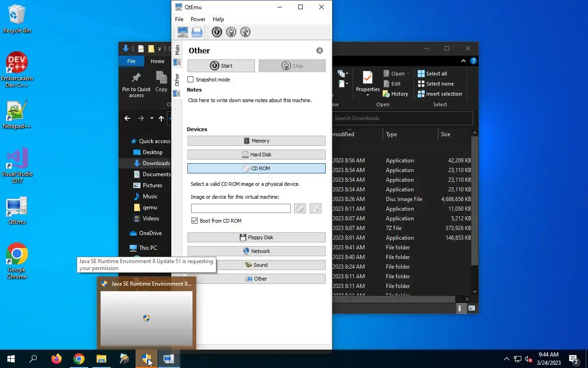Image resolution: width=588 pixels, height=368 pixels.
Task: Close the Other machine tab with the X icon
Action: (x=320, y=51)
